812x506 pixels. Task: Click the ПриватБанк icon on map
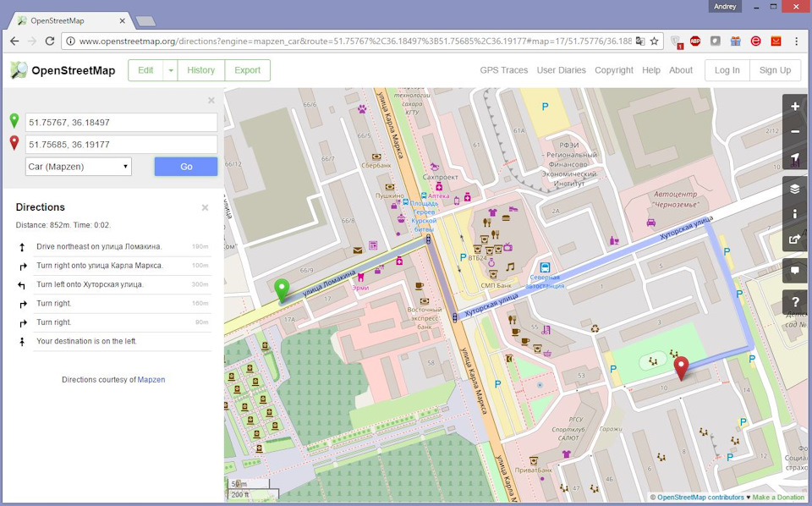(534, 460)
